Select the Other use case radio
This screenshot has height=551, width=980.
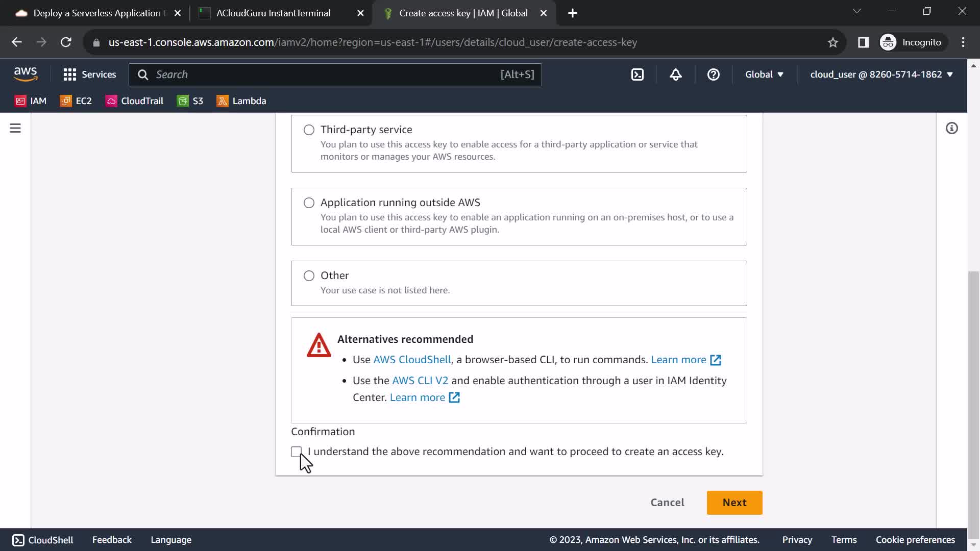(309, 276)
